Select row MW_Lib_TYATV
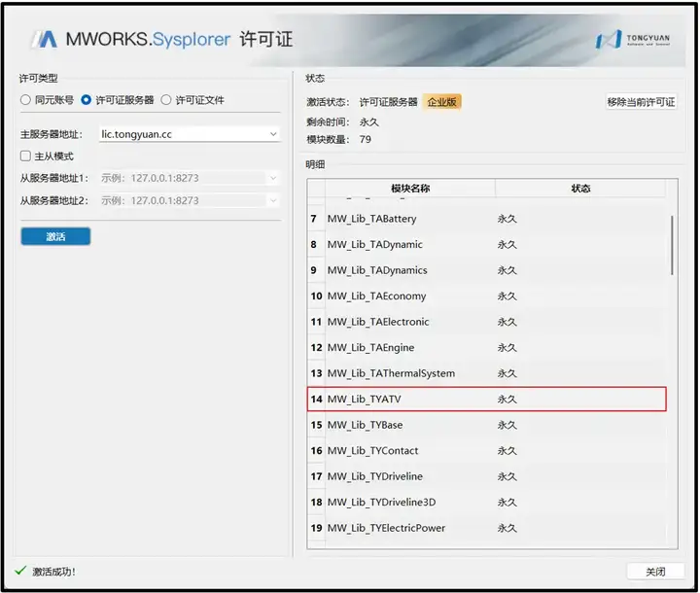Viewport: 700px width, 593px height. (x=487, y=400)
